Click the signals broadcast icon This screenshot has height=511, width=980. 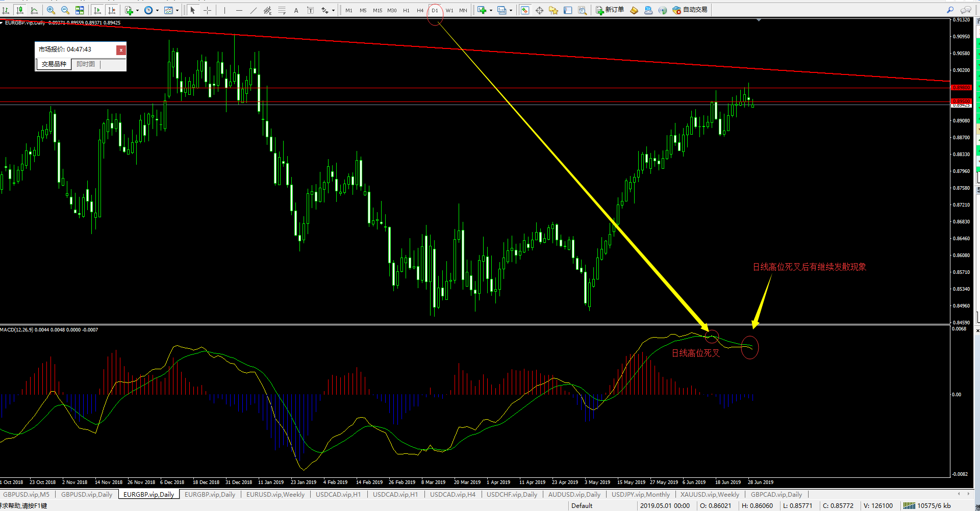point(663,10)
